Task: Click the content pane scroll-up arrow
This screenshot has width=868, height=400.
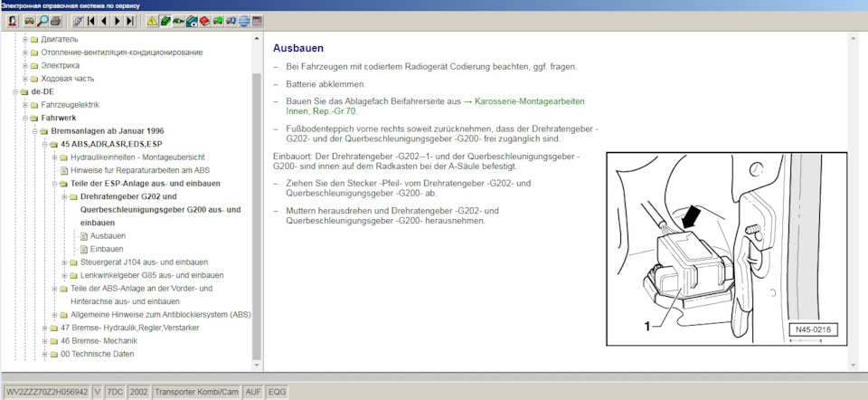Action: pos(853,38)
